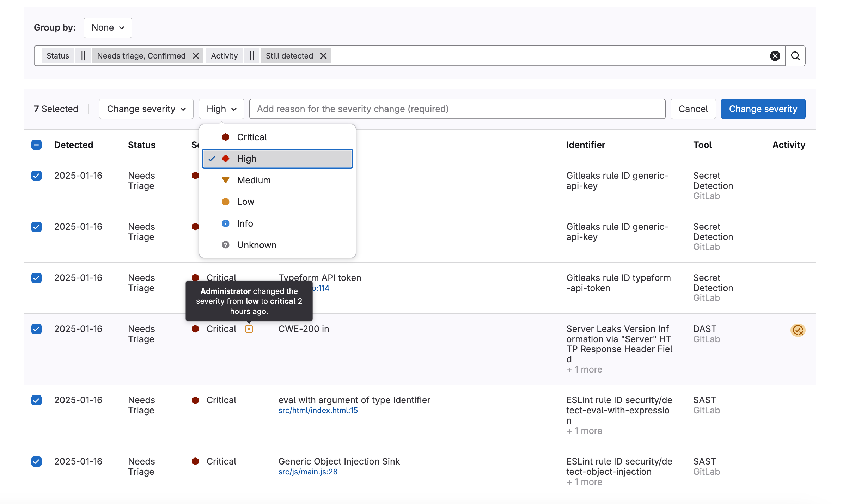Uncheck the select-all checkbox in the table header

click(36, 145)
